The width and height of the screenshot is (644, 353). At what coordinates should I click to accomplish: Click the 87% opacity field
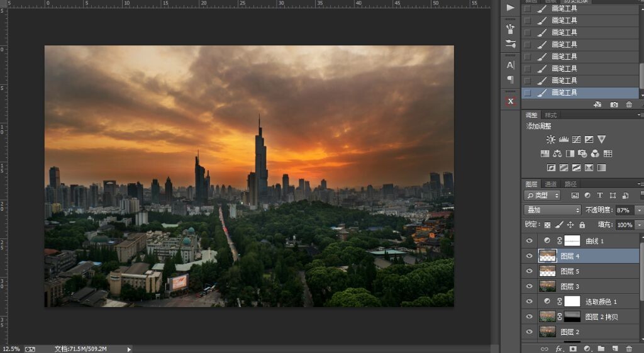click(625, 210)
